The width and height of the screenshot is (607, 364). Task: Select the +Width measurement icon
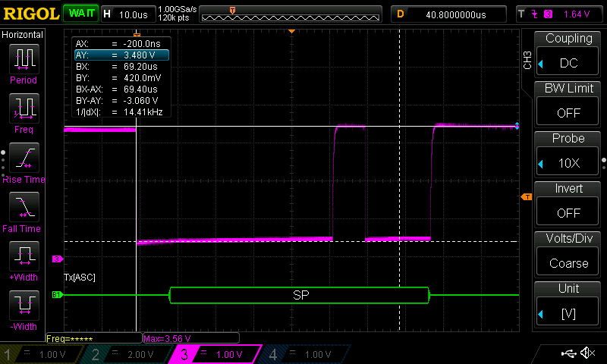coord(24,256)
